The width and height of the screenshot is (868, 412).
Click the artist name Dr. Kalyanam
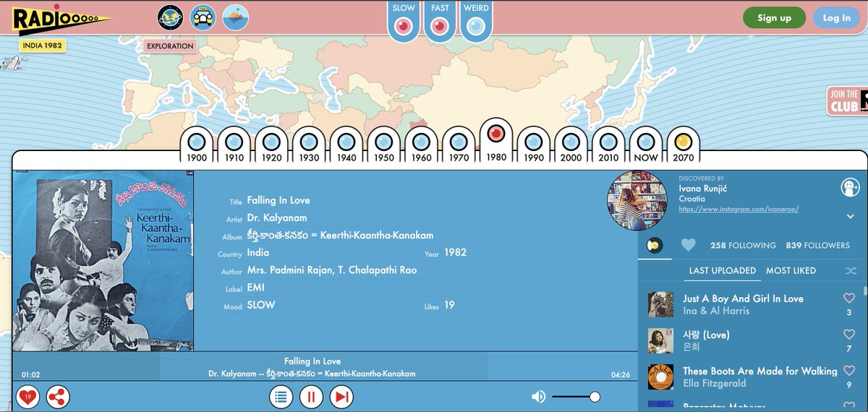277,218
